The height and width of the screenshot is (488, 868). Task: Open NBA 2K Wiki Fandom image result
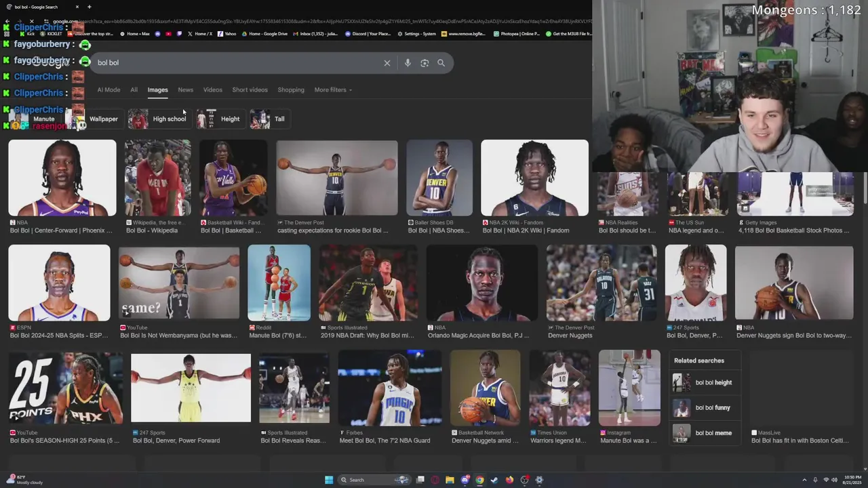[x=534, y=178]
